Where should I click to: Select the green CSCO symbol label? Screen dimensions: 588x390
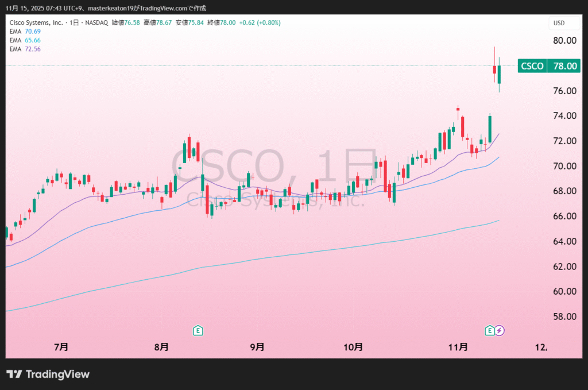point(532,66)
